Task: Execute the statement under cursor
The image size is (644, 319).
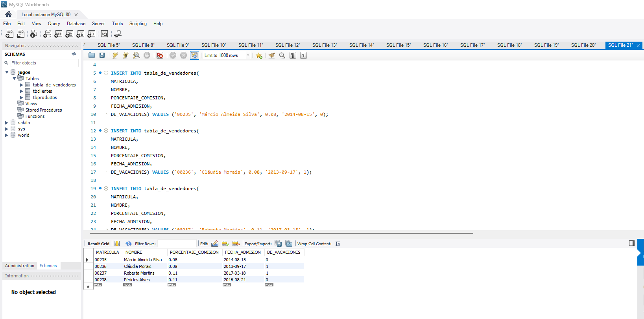Action: point(126,55)
